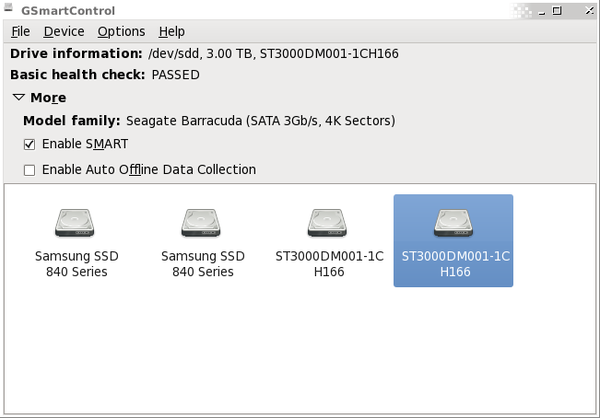
Task: Click the unselected ST3000DM001 drive icon
Action: (327, 223)
